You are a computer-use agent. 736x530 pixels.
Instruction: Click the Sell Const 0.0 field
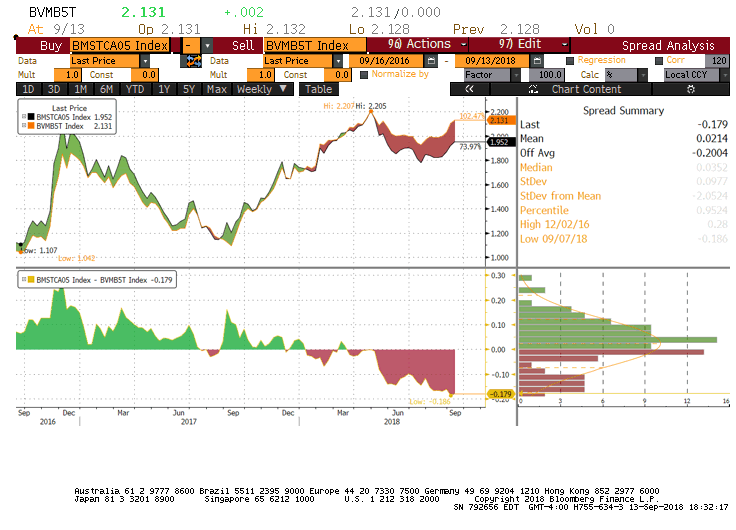tap(337, 75)
